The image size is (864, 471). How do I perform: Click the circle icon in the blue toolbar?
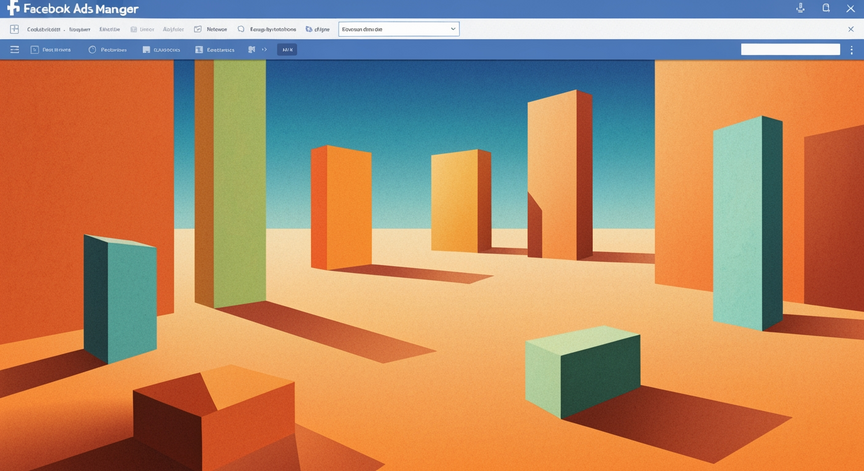(92, 50)
